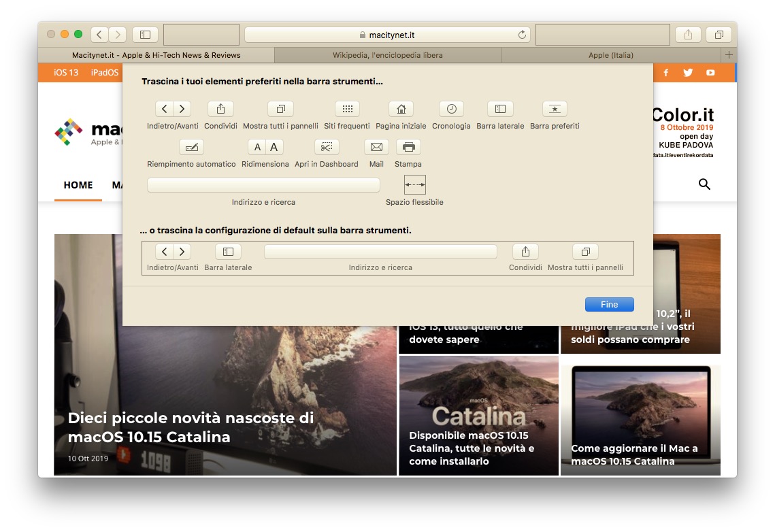Open a new tab with plus button
The height and width of the screenshot is (532, 775).
[729, 55]
